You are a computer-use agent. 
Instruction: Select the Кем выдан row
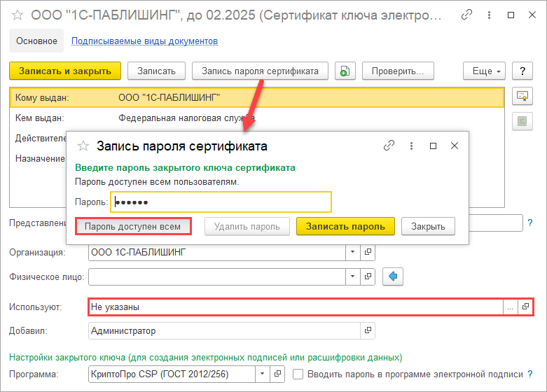click(x=257, y=118)
